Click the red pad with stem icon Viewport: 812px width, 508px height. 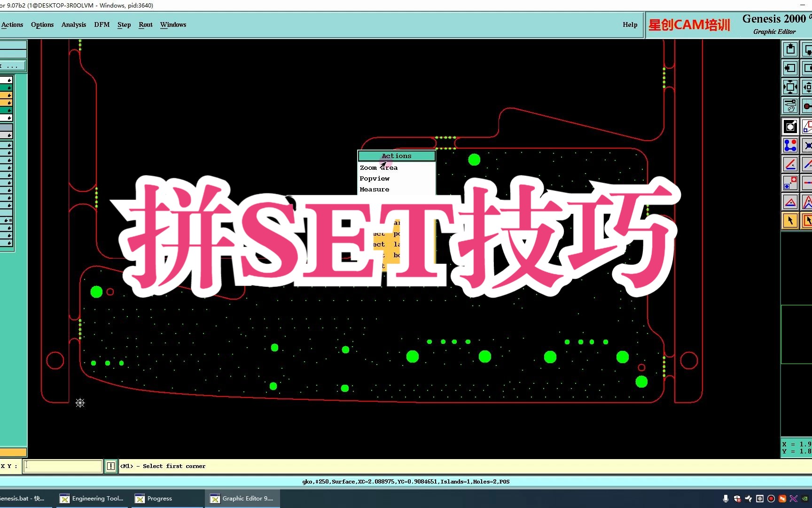(x=807, y=106)
